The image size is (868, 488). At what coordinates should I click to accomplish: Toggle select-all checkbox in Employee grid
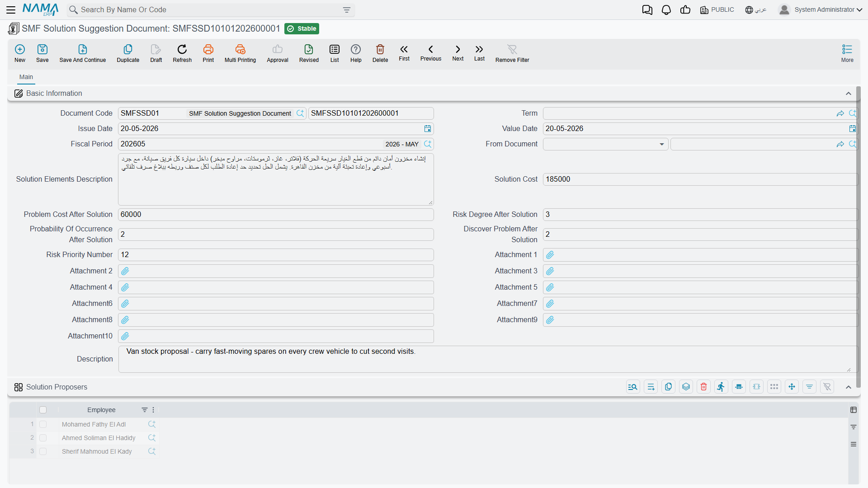[43, 410]
